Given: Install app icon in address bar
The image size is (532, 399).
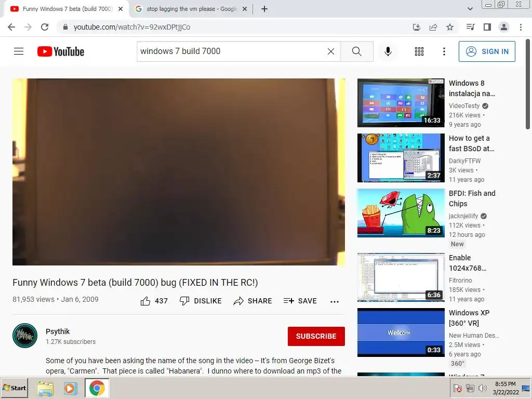Looking at the screenshot, I should point(416,27).
